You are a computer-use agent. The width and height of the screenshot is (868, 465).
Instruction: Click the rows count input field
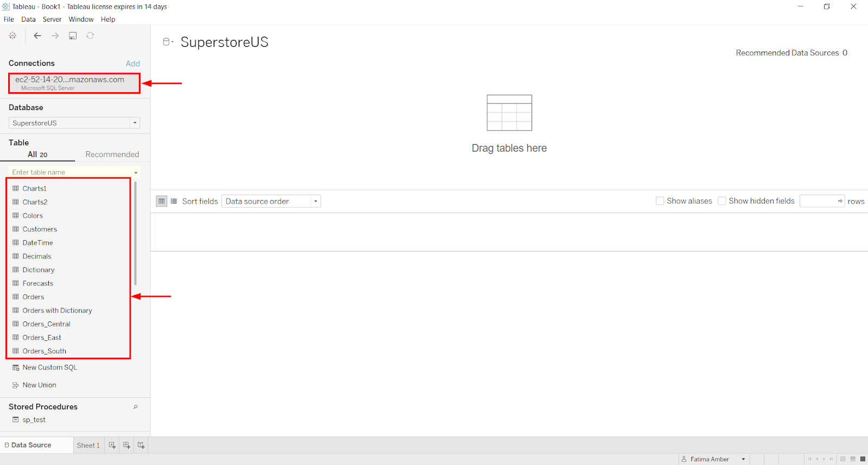[x=819, y=201]
